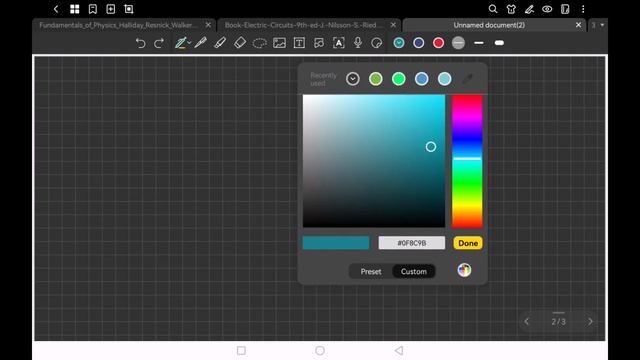Select the lasso selection tool
This screenshot has height=360, width=640.
pos(260,43)
